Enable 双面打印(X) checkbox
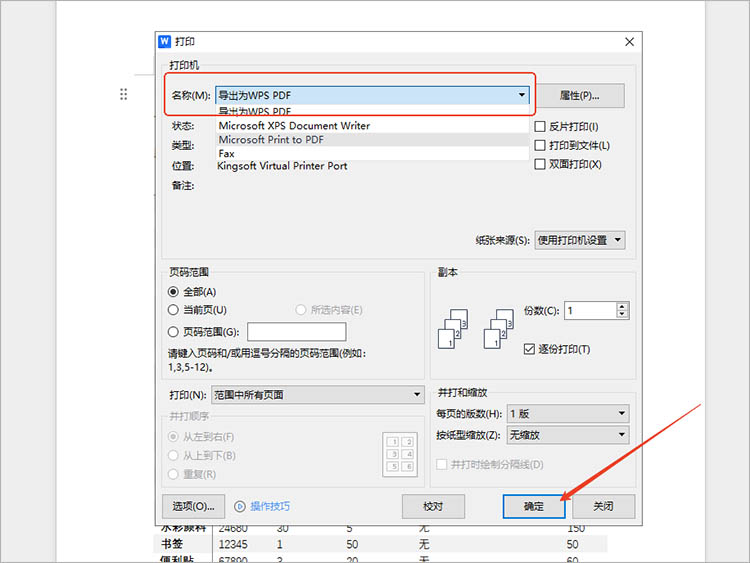This screenshot has width=750, height=563. 540,164
